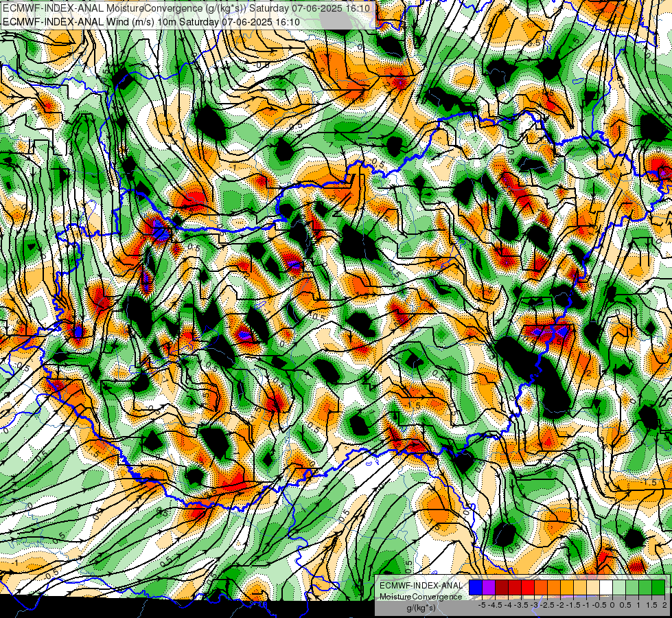Click the white legend swatch between -0.5 and 0
Viewport: 672px width, 618px height.
click(606, 587)
